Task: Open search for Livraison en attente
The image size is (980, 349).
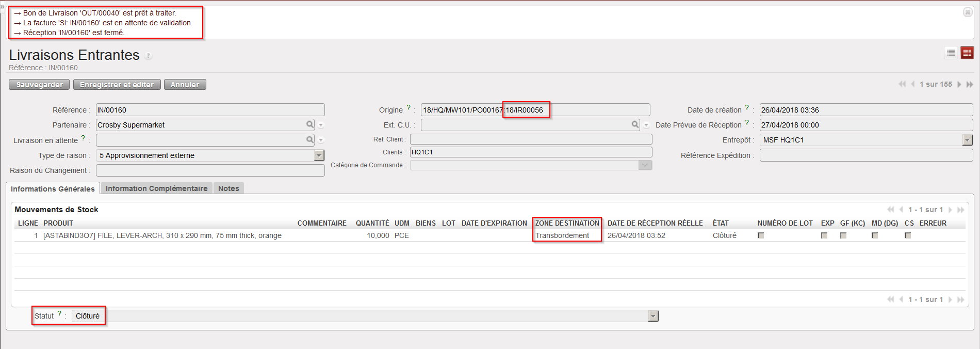Action: pyautogui.click(x=310, y=139)
